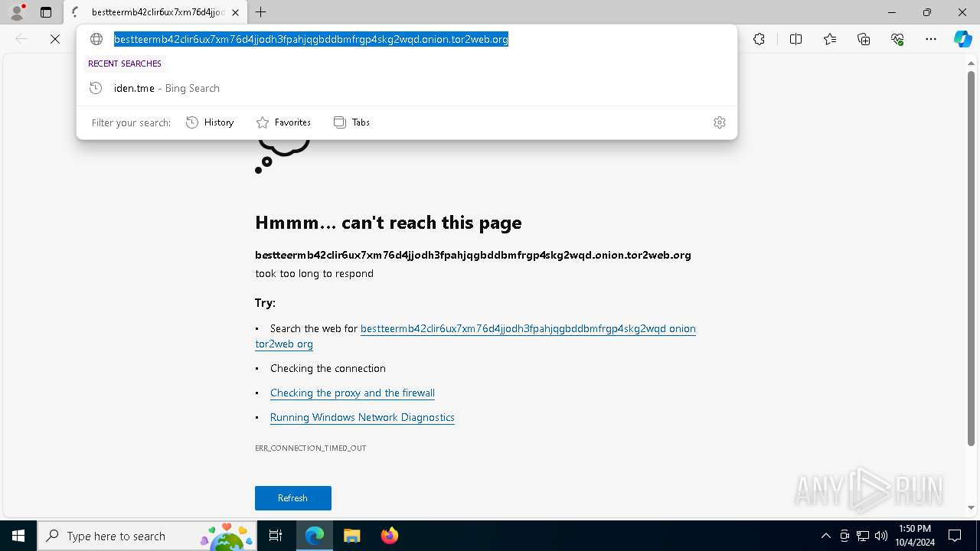Filter search by Favorites
Image resolution: width=980 pixels, height=551 pixels.
coord(283,122)
